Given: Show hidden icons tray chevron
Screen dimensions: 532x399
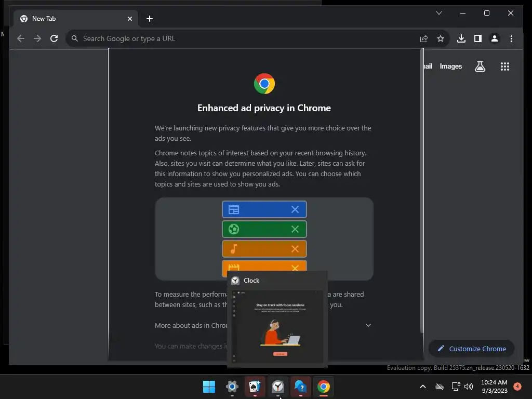Looking at the screenshot, I should click(423, 387).
